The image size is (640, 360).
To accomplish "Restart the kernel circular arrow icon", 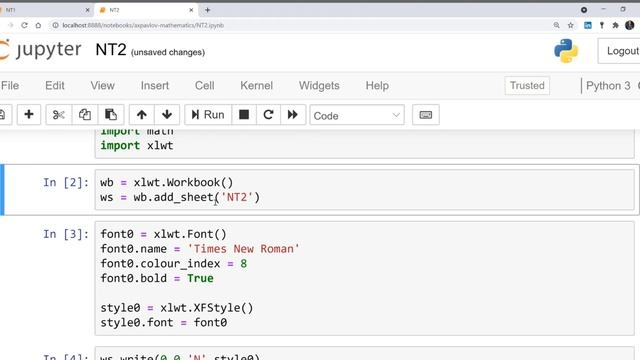I will click(268, 115).
